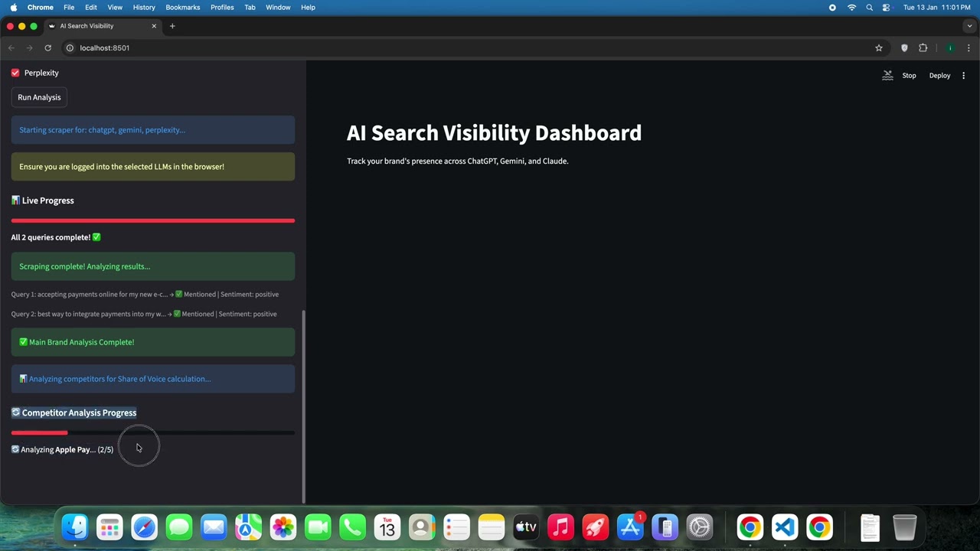The image size is (980, 551).
Task: Open the History menu
Action: (x=144, y=7)
